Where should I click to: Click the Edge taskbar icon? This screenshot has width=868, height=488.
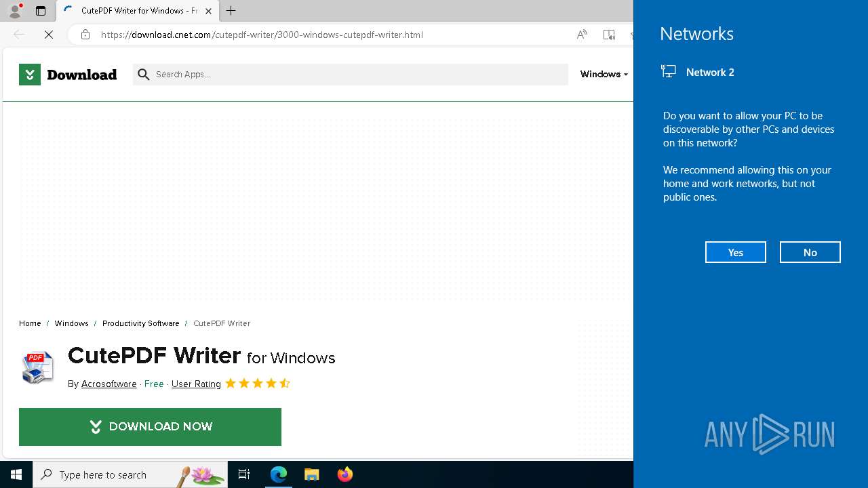(x=279, y=474)
